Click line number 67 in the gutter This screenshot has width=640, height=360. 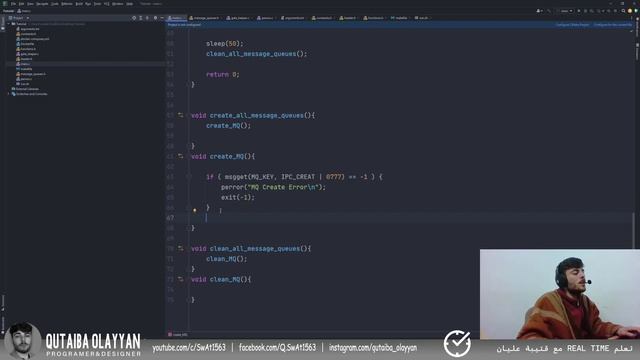(170, 218)
